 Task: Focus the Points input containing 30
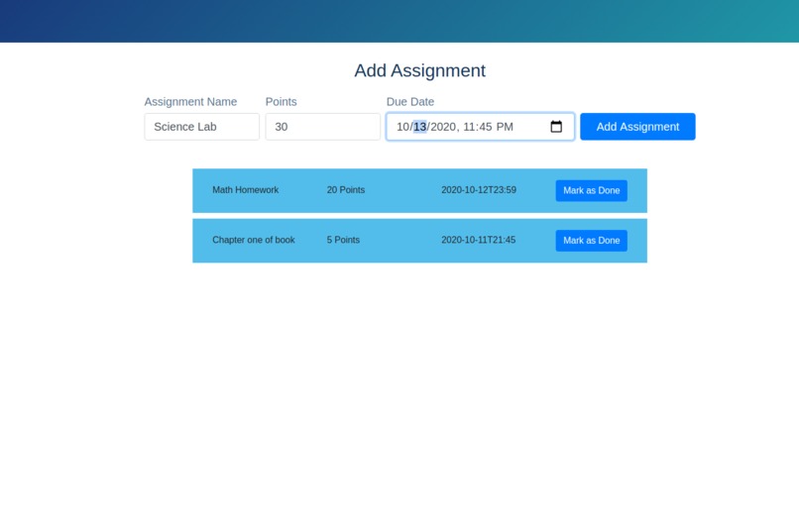coord(322,126)
